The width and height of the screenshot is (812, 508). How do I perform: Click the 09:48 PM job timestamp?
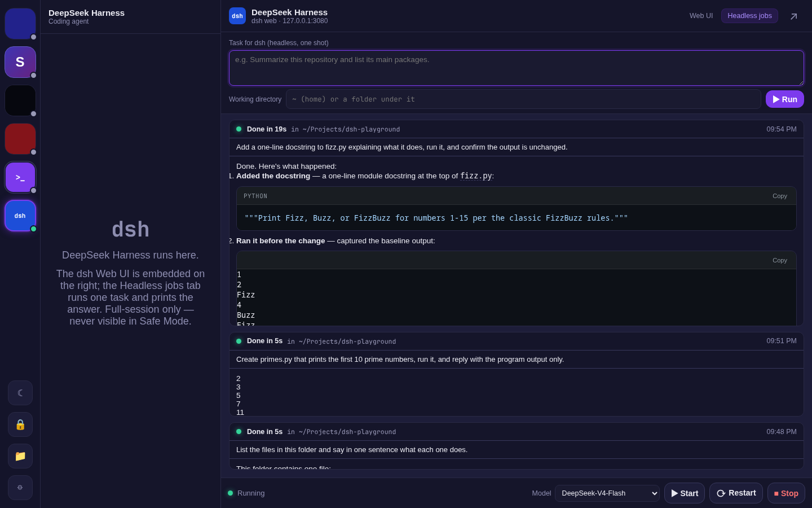click(x=782, y=432)
